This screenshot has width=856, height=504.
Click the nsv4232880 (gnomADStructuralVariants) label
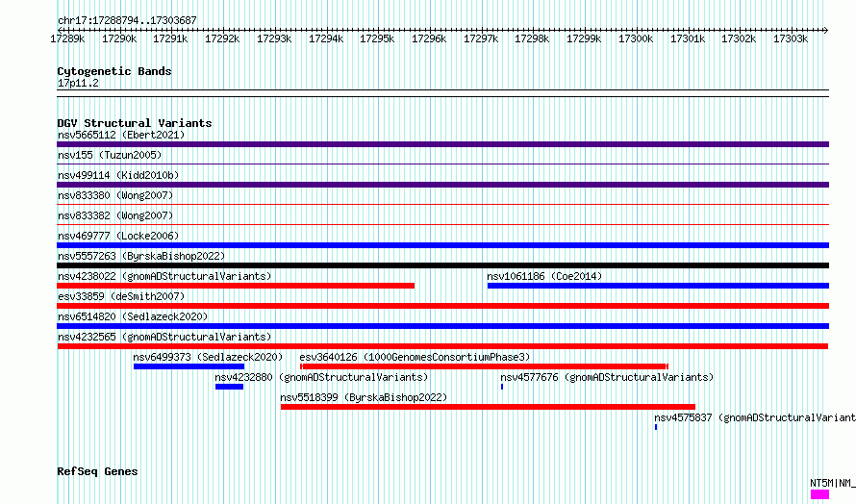(321, 377)
